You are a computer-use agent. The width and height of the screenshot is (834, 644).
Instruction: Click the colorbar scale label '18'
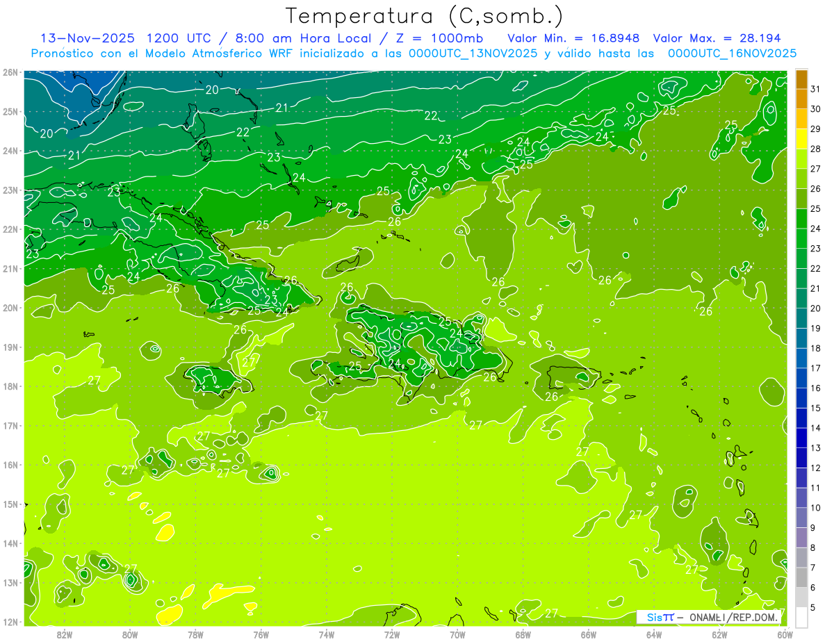(x=816, y=348)
